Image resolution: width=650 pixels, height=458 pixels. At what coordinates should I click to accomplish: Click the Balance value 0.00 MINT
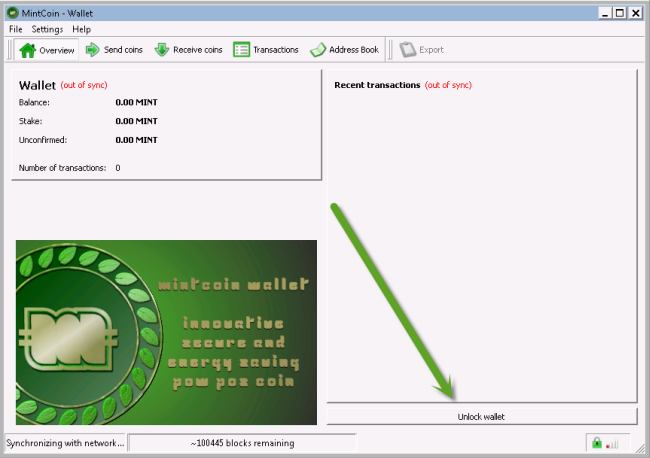click(136, 102)
